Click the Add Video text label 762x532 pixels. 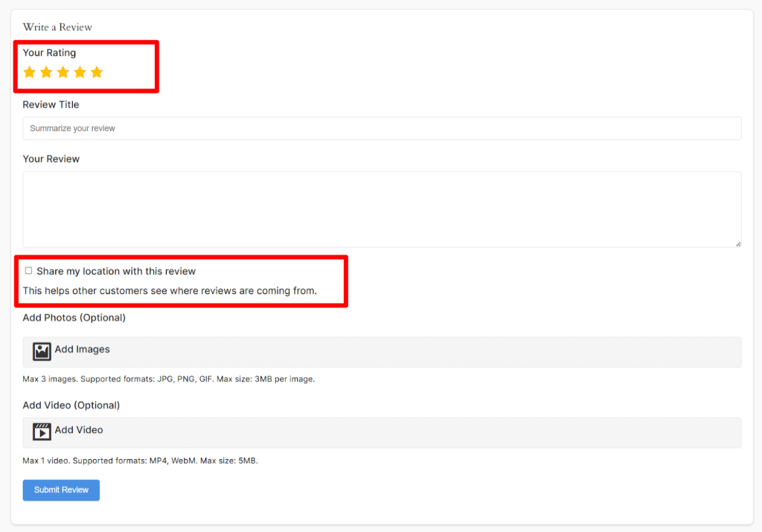79,430
